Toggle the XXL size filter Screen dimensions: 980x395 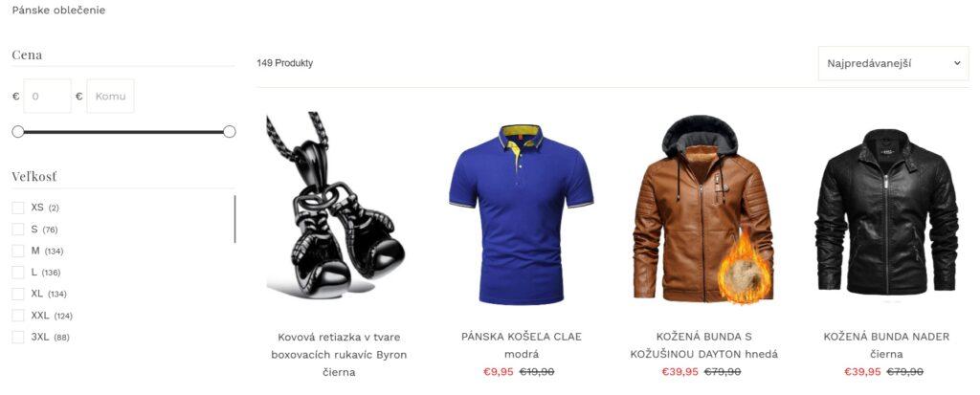(x=18, y=316)
